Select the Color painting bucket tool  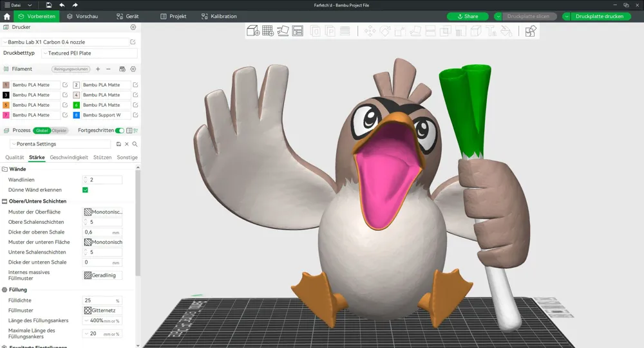click(x=506, y=31)
